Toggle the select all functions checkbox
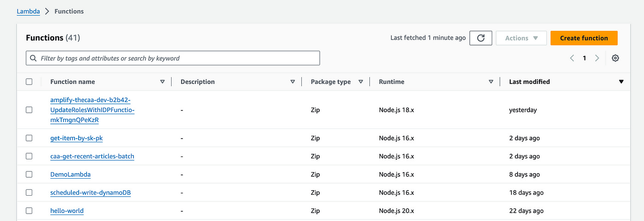Viewport: 644px width, 221px height. pos(29,81)
